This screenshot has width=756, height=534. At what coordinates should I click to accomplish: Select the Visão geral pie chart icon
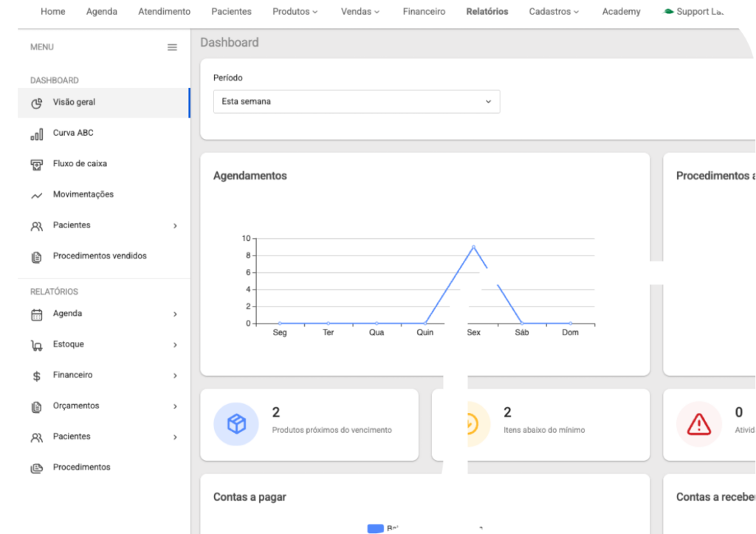point(36,103)
